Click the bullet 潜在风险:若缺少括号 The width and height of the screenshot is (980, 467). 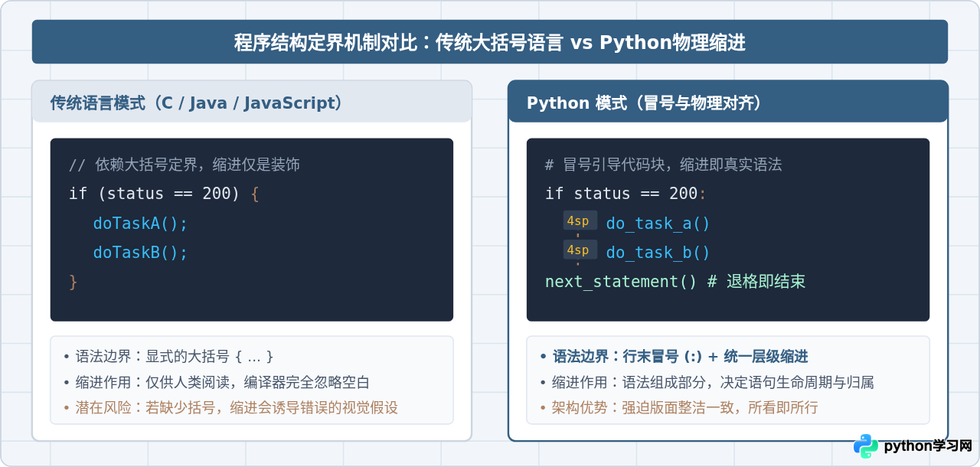pyautogui.click(x=231, y=407)
